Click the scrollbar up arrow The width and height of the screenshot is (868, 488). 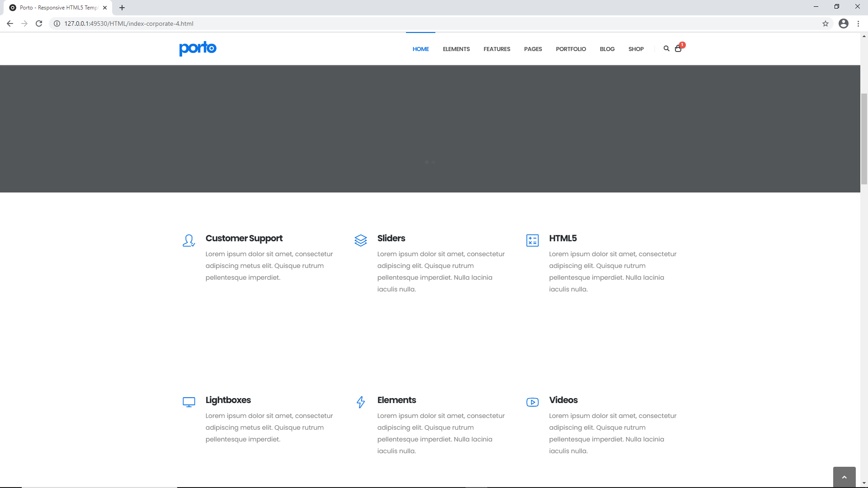click(864, 36)
